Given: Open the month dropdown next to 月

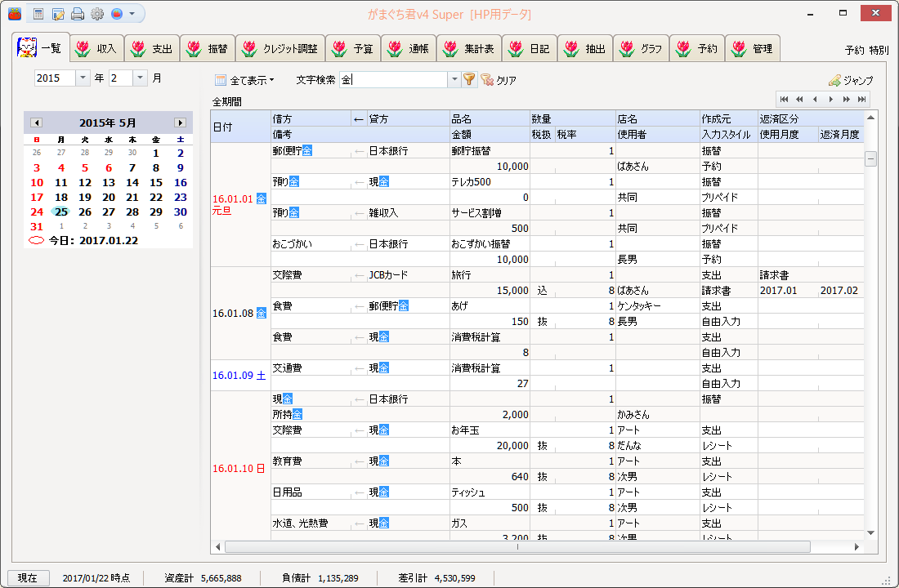Looking at the screenshot, I should tap(141, 78).
